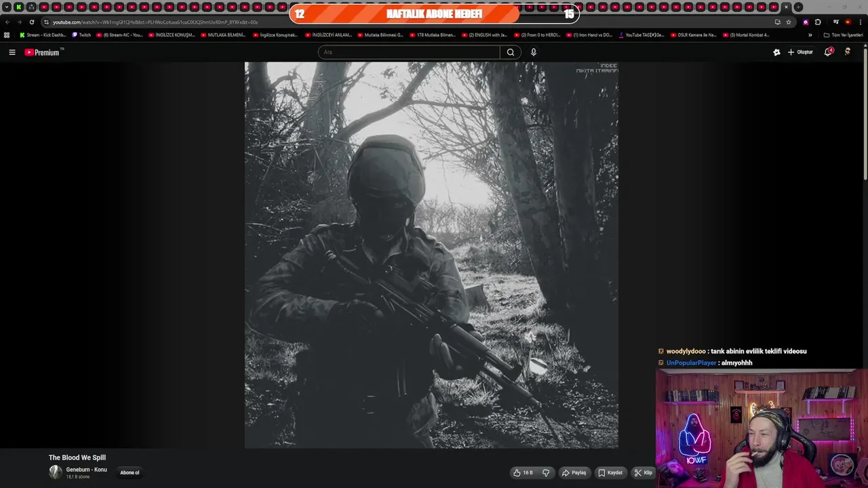Open the YouTube TAG Generator bookmark
This screenshot has width=868, height=488.
click(x=642, y=35)
